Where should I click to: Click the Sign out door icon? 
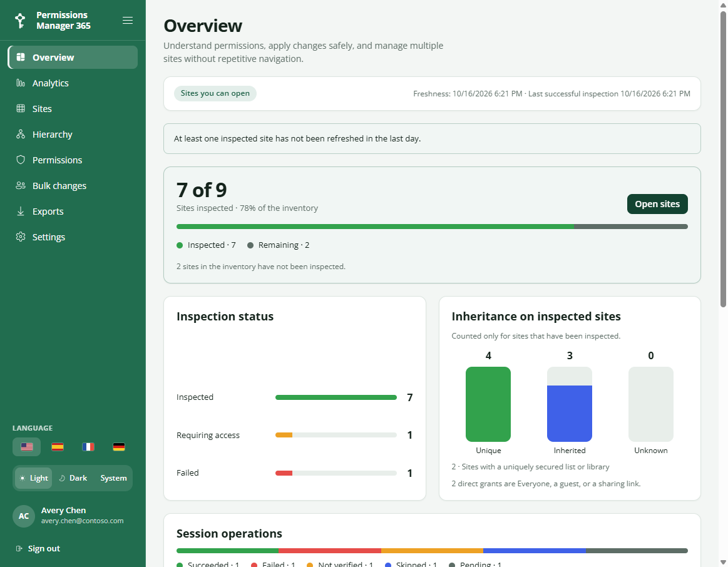[19, 548]
